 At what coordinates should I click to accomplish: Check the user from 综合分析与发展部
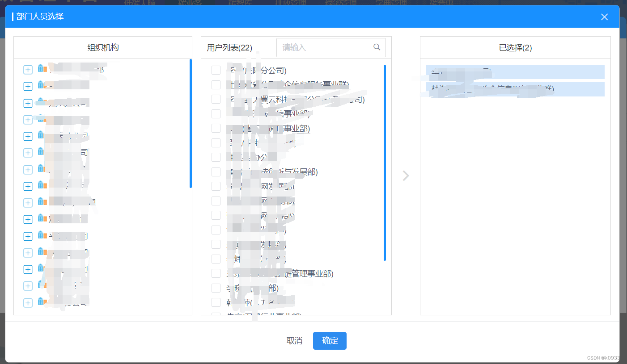click(x=216, y=172)
